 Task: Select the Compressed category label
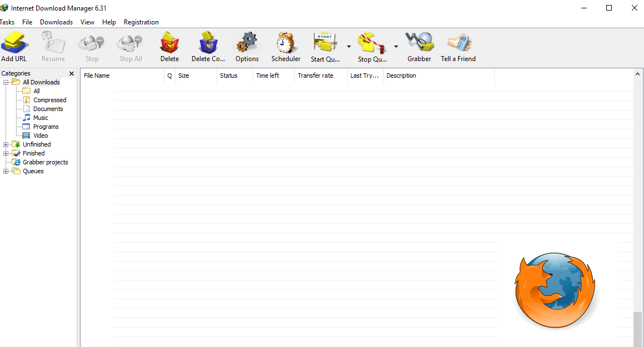click(50, 100)
